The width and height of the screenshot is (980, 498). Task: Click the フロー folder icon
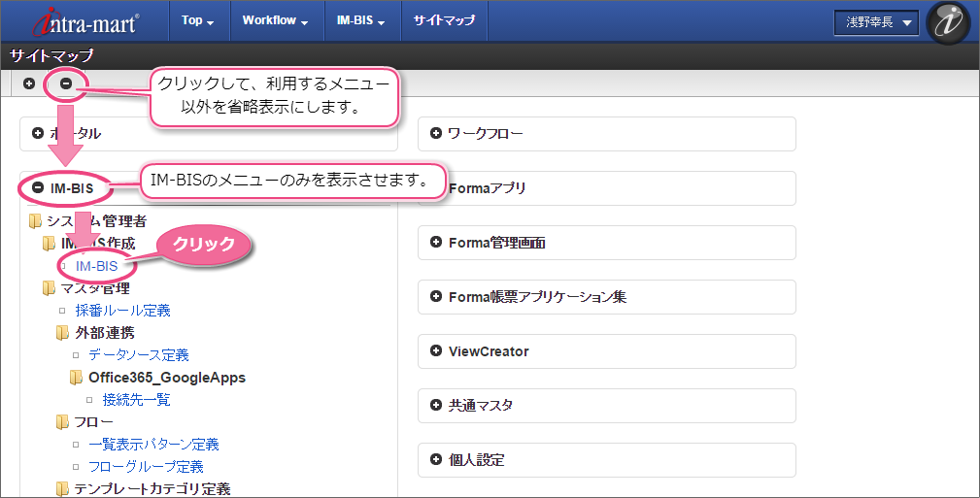pyautogui.click(x=62, y=422)
